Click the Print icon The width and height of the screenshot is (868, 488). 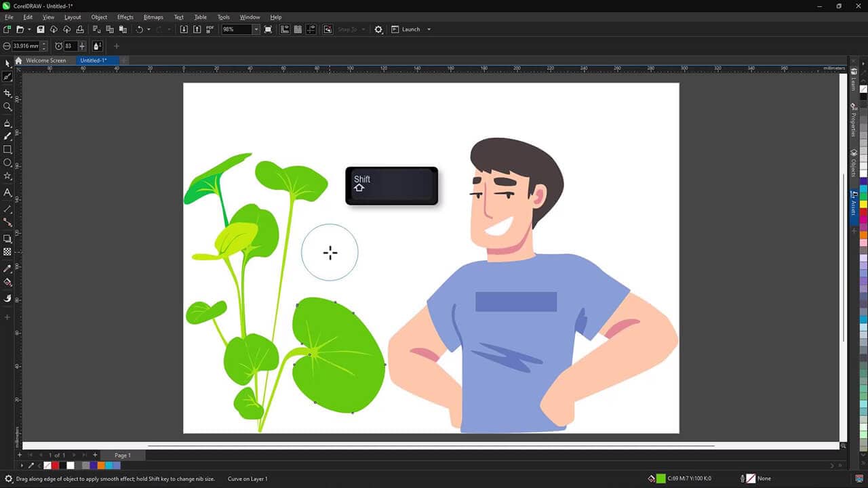pyautogui.click(x=80, y=29)
